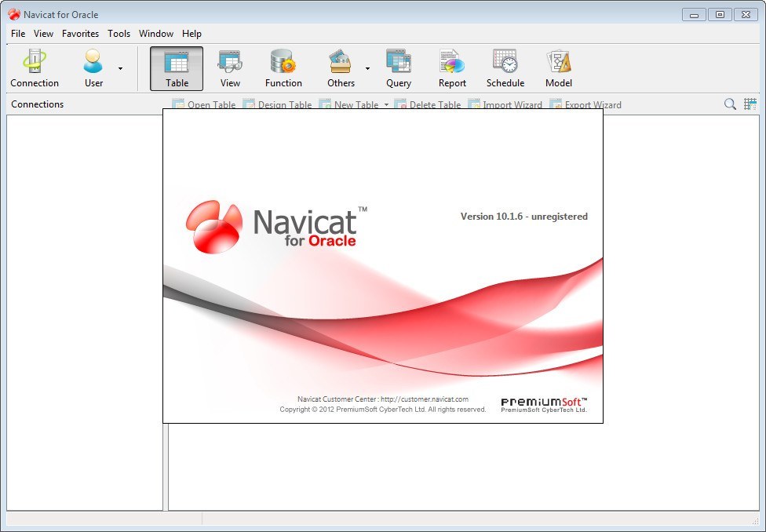Click Open Table in object toolbar
This screenshot has width=766, height=532.
(204, 104)
